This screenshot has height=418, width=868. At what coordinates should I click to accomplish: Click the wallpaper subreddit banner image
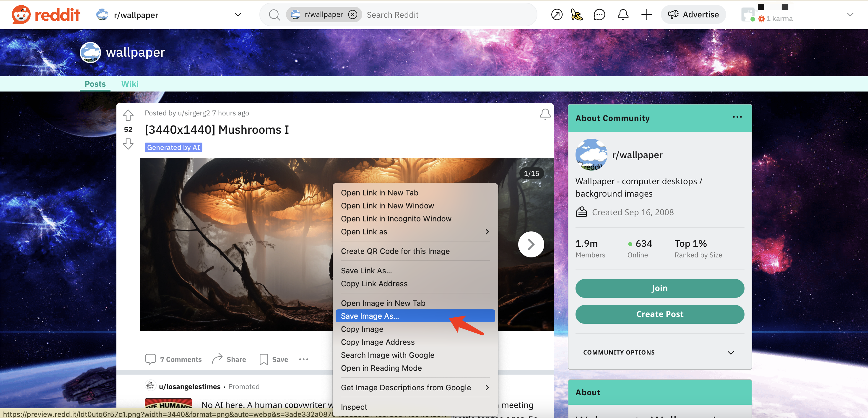434,53
